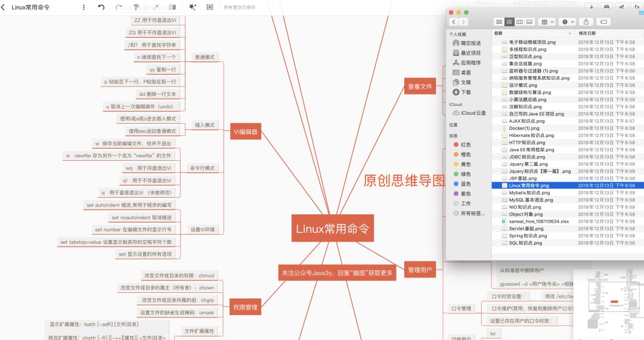The height and width of the screenshot is (340, 644).
Task: Select the central Linux常用命令 node
Action: tap(333, 229)
